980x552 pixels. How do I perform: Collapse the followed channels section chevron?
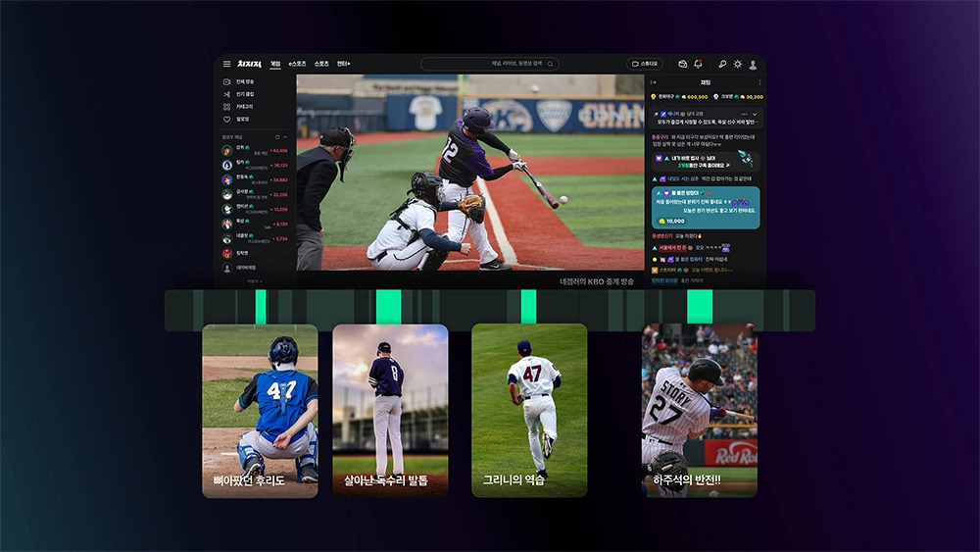285,137
